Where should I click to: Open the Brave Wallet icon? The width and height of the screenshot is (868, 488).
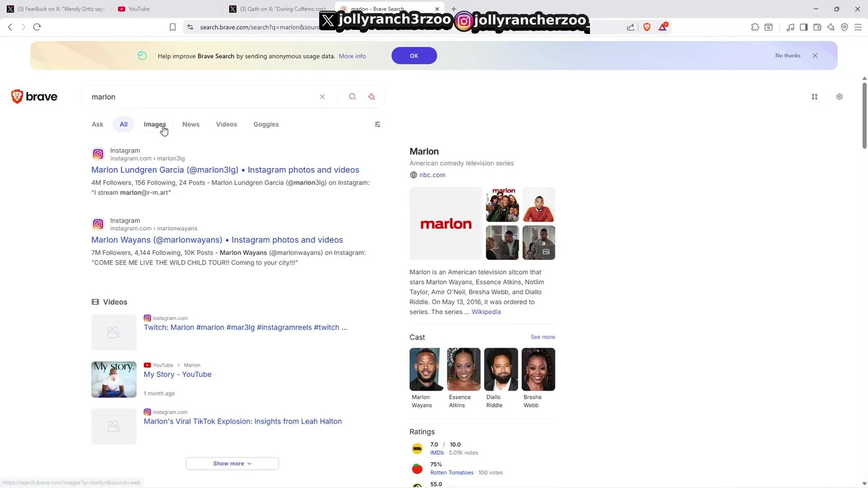[817, 27]
